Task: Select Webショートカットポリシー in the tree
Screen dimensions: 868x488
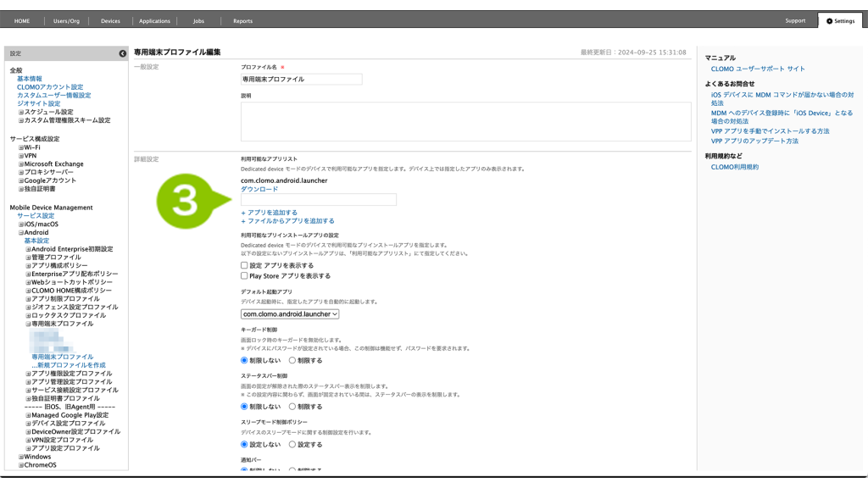Action: [72, 282]
